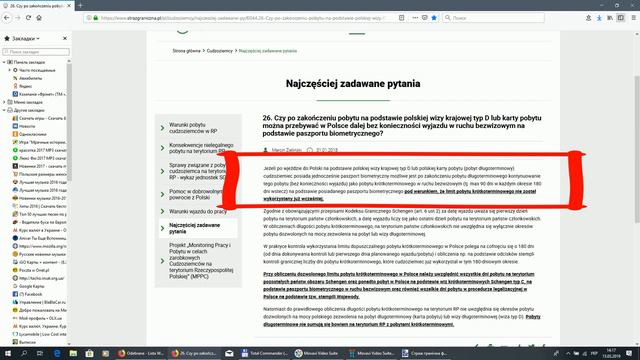The height and width of the screenshot is (360, 640).
Task: Click the green padlock site security icon
Action: pos(96,18)
